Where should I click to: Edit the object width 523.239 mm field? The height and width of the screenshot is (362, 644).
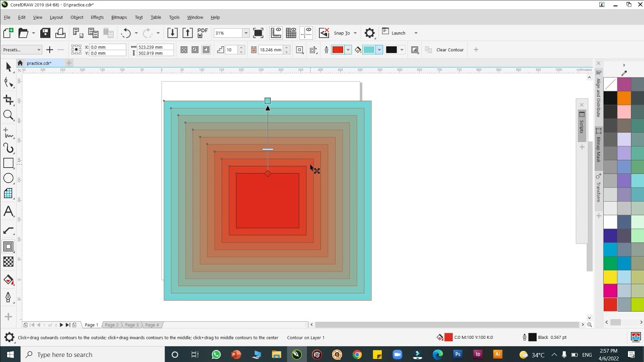pos(155,47)
